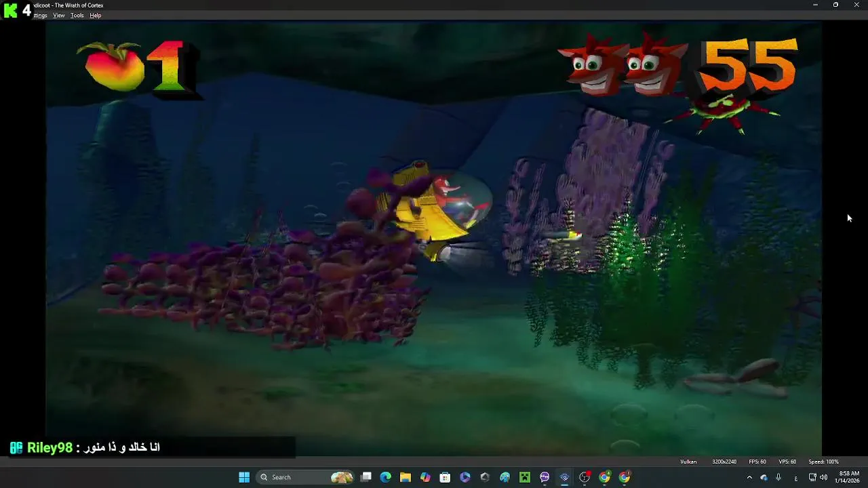The width and height of the screenshot is (868, 488).
Task: Click the Riley98 chat username
Action: click(x=50, y=448)
